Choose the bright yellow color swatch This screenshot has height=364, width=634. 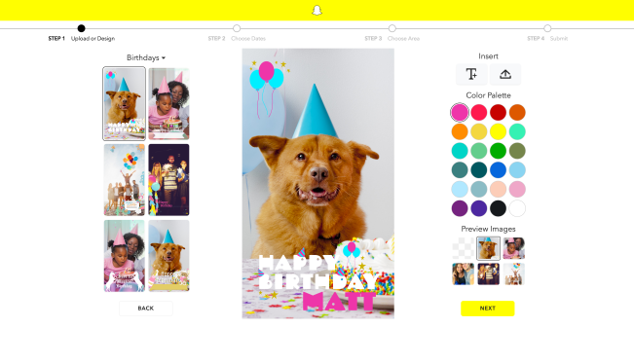click(x=499, y=131)
